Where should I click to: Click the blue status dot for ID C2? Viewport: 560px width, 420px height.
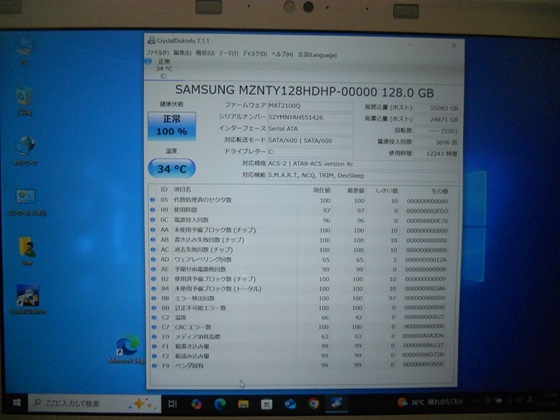[x=154, y=317]
